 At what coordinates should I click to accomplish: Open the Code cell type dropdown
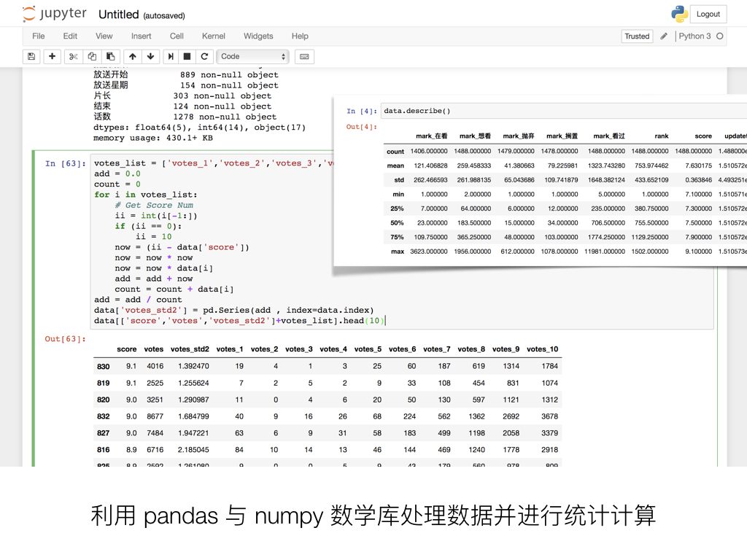click(x=253, y=56)
